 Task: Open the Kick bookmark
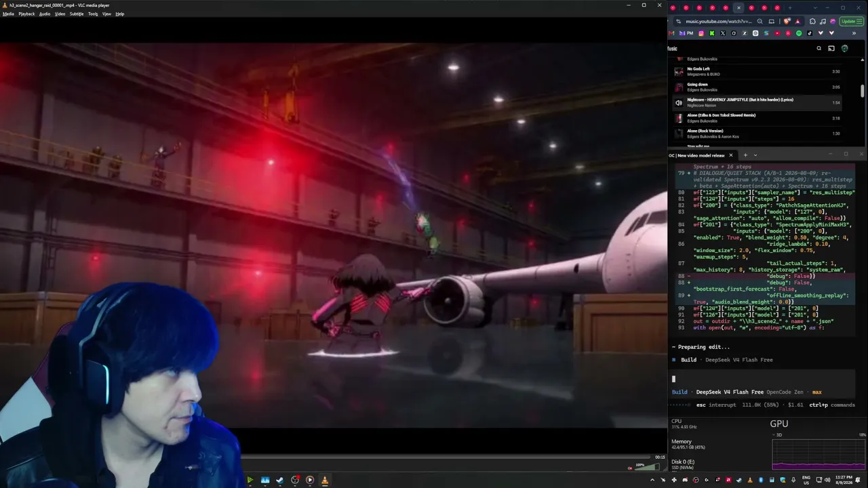point(712,33)
